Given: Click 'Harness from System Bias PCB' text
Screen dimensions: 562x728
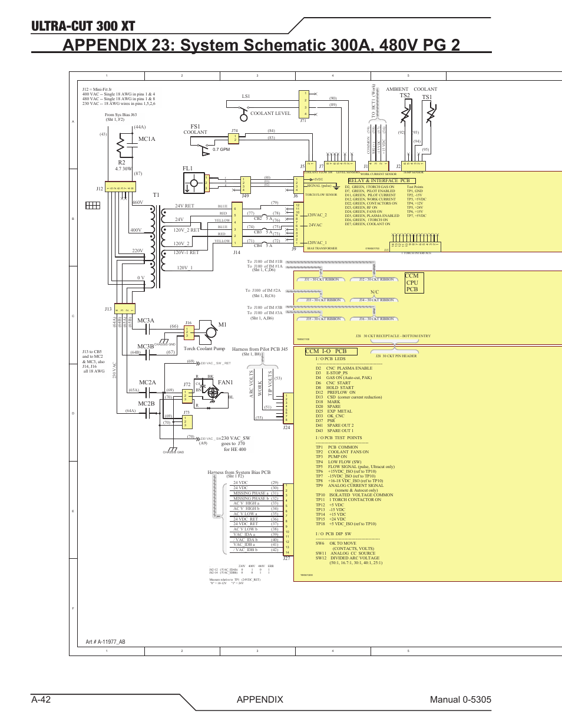Looking at the screenshot, I should click(239, 472).
